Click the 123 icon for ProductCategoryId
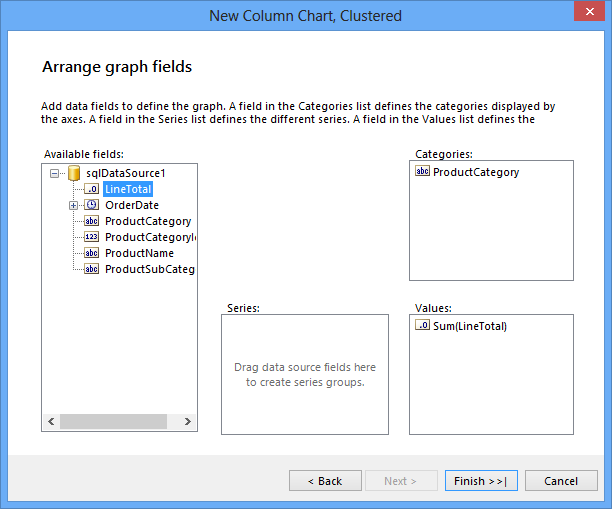612x509 pixels. pos(91,237)
